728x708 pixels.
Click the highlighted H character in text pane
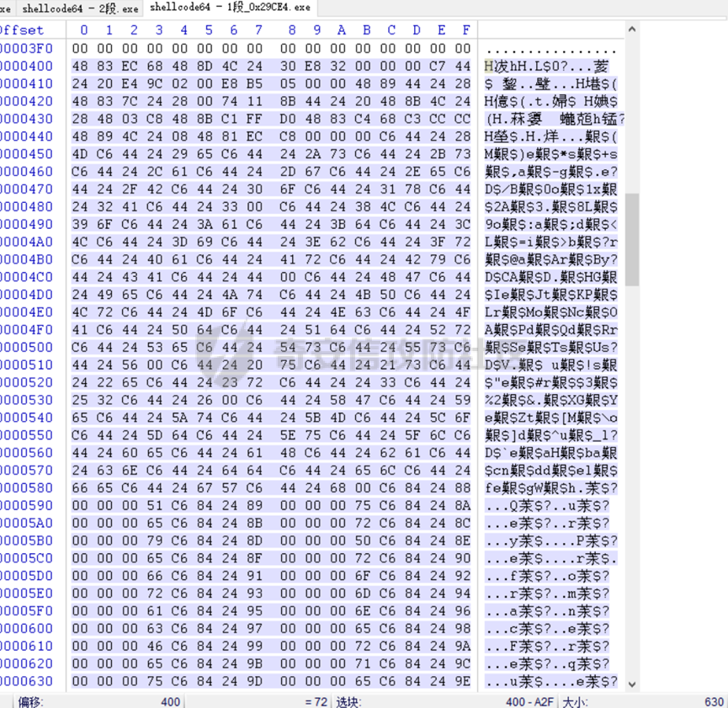tap(489, 66)
